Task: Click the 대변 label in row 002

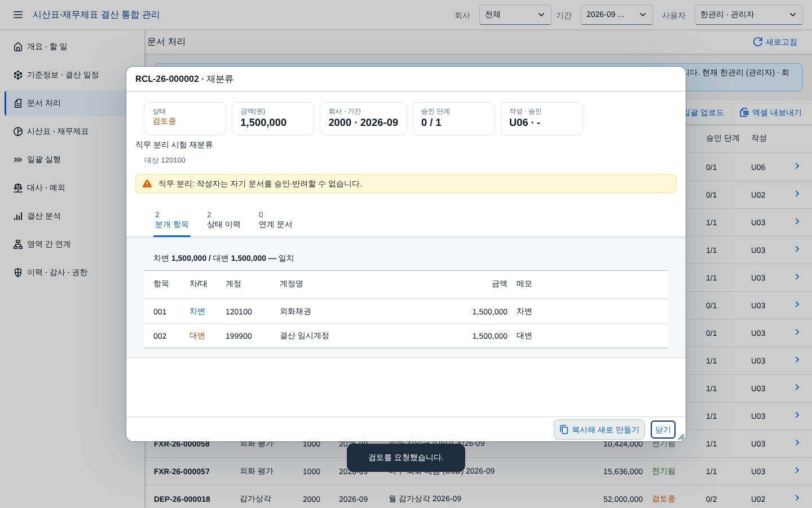Action: pos(197,336)
